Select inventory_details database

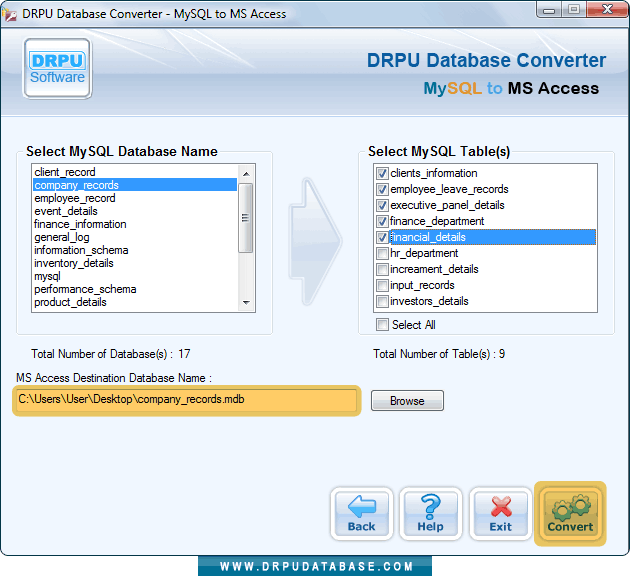pyautogui.click(x=135, y=263)
